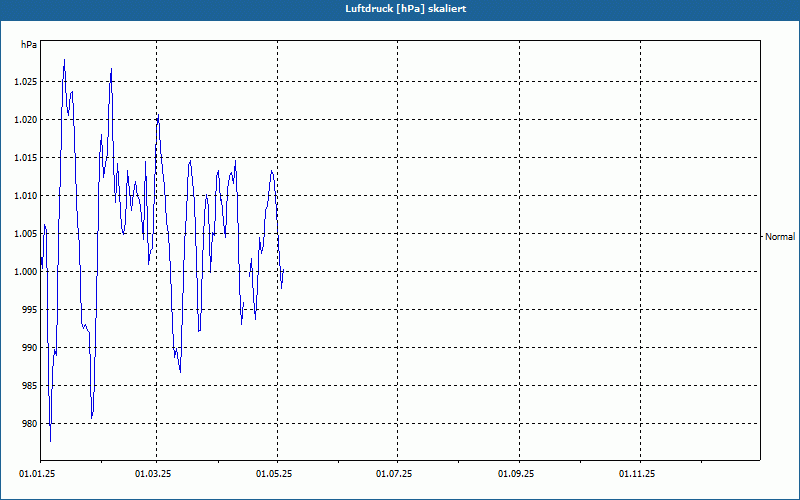Click the 01.03.25 date label
800x500 pixels.
tap(153, 474)
